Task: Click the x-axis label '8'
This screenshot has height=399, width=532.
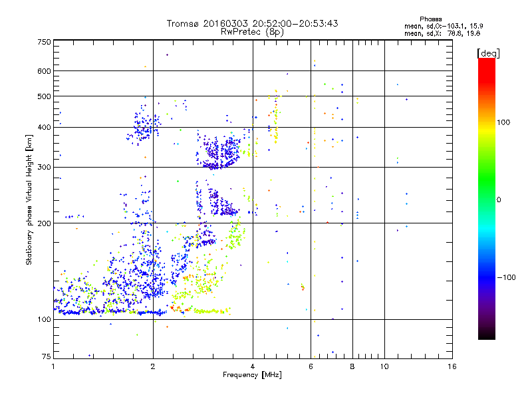Action: (x=352, y=366)
